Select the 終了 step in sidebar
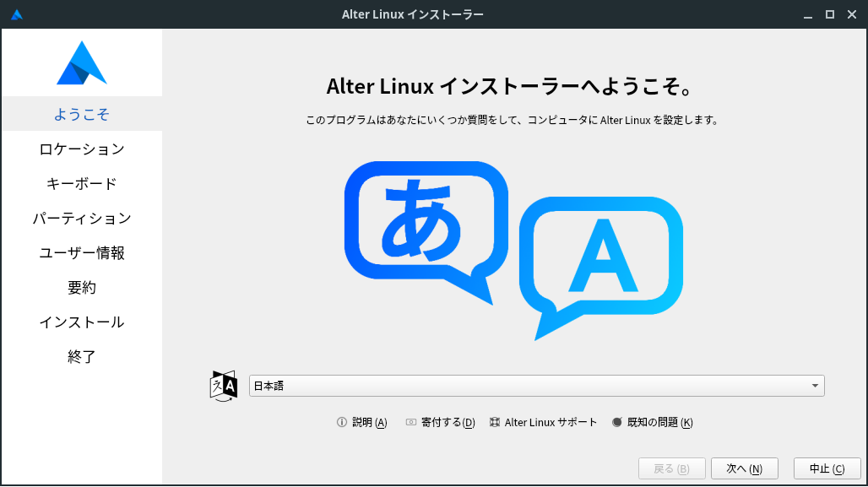 [x=82, y=356]
